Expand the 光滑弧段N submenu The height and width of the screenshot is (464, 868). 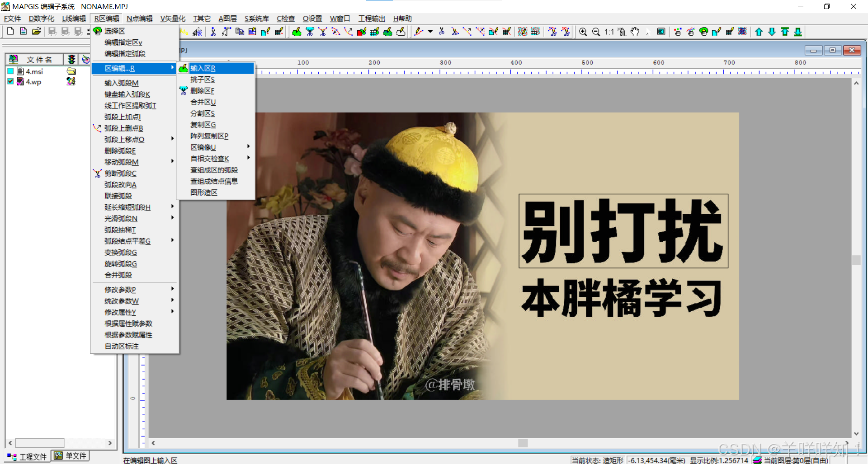click(x=172, y=218)
